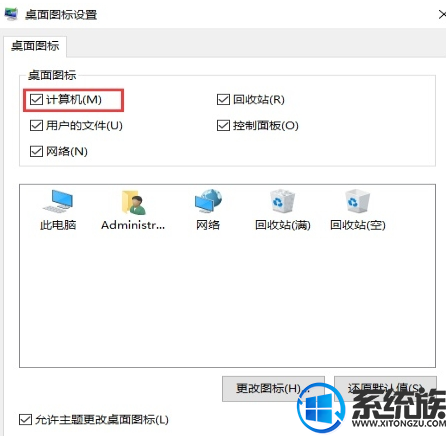446x436 pixels.
Task: Select the Administrator user folder icon
Action: (133, 202)
